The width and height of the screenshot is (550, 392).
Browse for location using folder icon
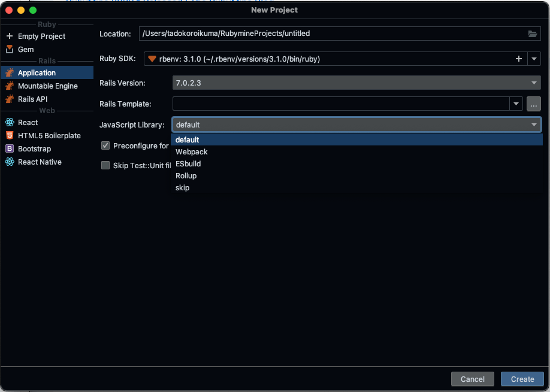[533, 34]
